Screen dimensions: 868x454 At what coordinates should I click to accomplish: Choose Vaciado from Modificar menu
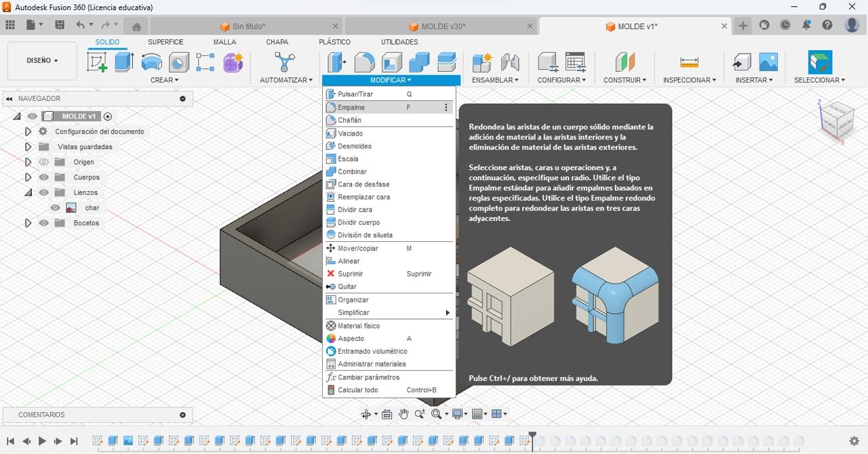point(388,133)
